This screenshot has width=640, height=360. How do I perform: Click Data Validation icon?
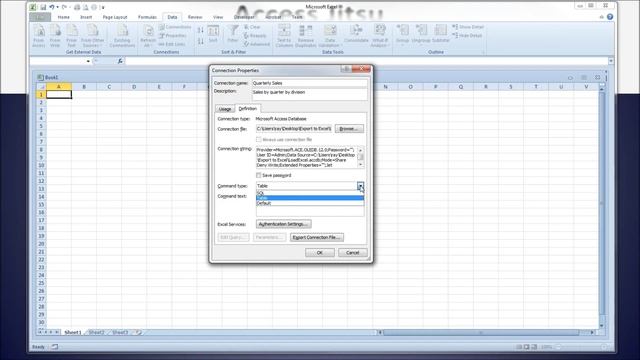click(330, 36)
